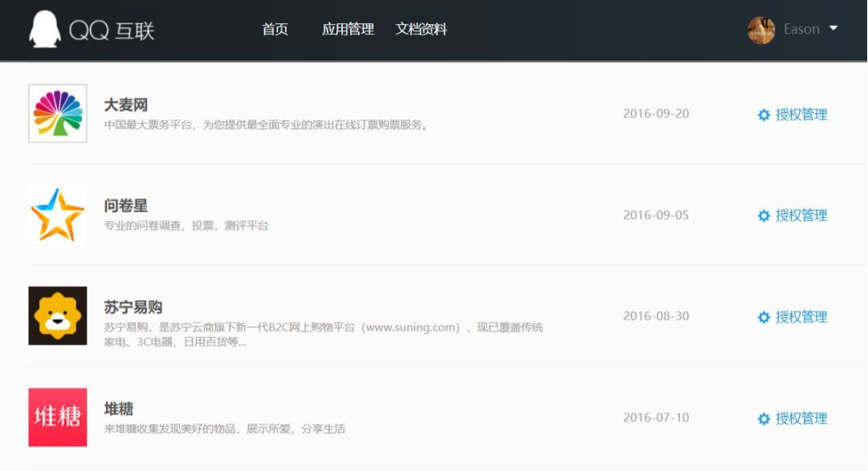Open 授权管理 for 问卷星

click(801, 216)
